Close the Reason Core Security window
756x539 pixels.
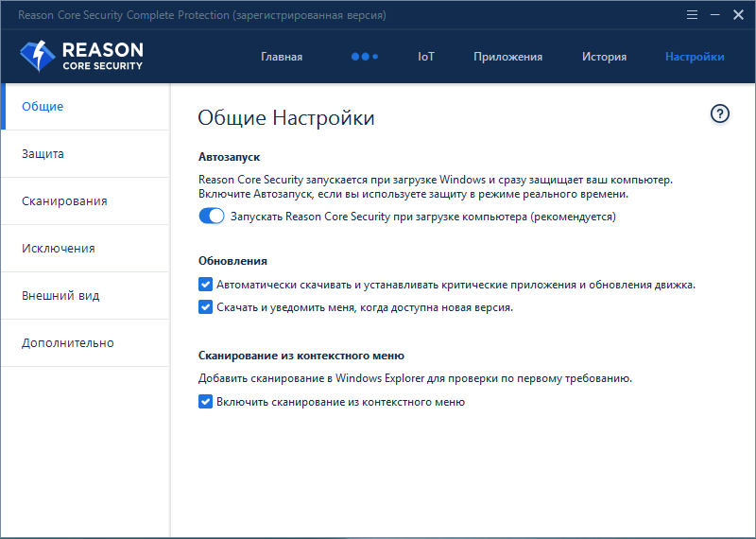[736, 15]
